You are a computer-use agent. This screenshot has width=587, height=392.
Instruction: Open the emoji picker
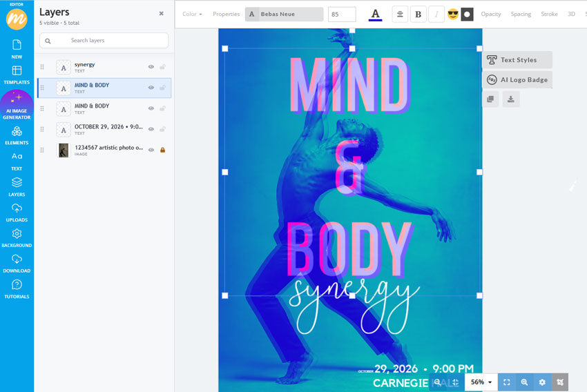(453, 14)
